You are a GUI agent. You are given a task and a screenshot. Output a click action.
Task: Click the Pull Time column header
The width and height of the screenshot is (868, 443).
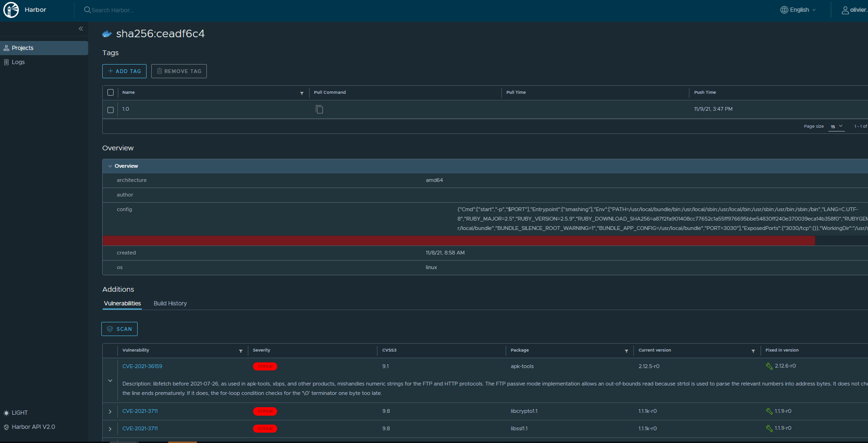pos(516,92)
